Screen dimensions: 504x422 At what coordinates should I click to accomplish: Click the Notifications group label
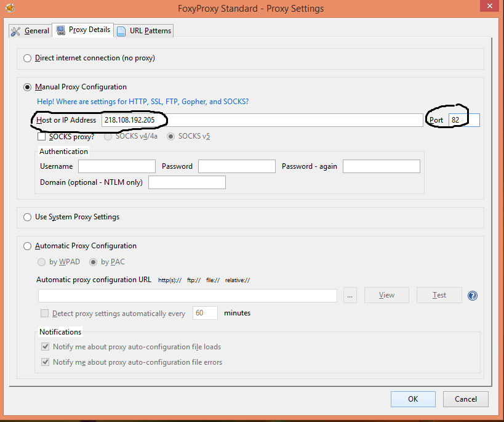point(60,332)
